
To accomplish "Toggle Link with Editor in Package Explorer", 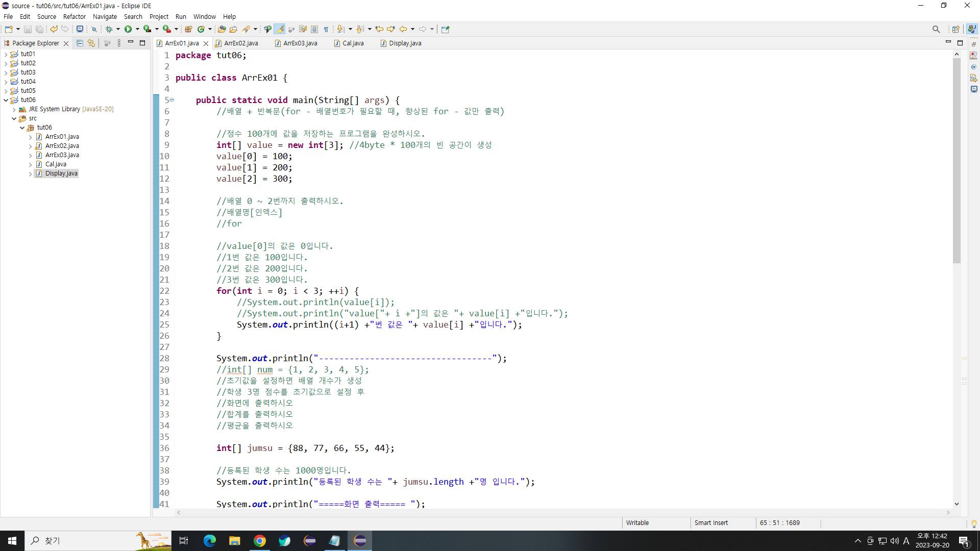I will pos(91,43).
